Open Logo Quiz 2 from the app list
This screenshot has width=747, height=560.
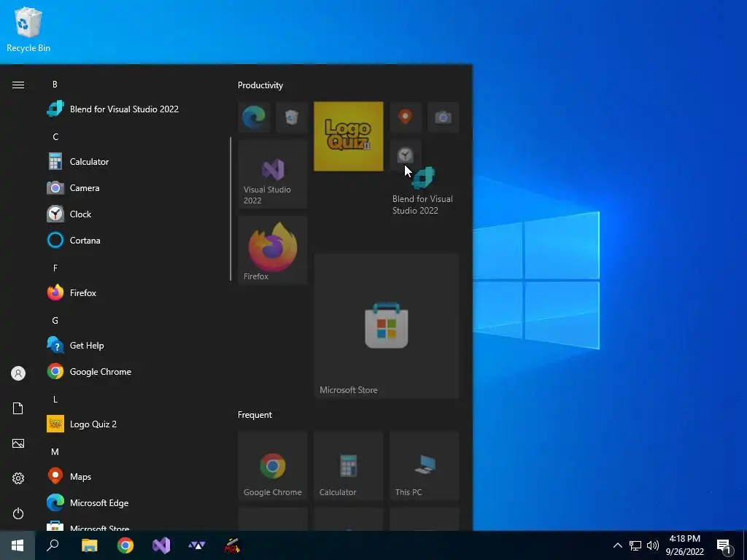coord(82,424)
